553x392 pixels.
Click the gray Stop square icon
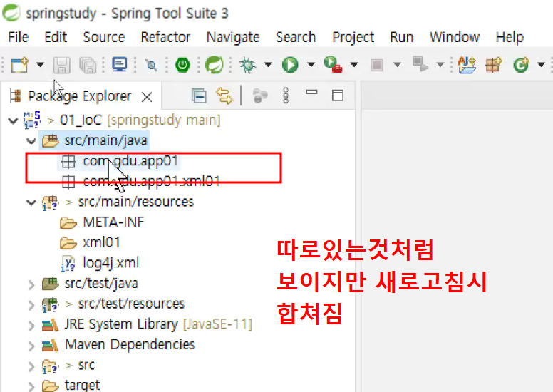(x=377, y=65)
